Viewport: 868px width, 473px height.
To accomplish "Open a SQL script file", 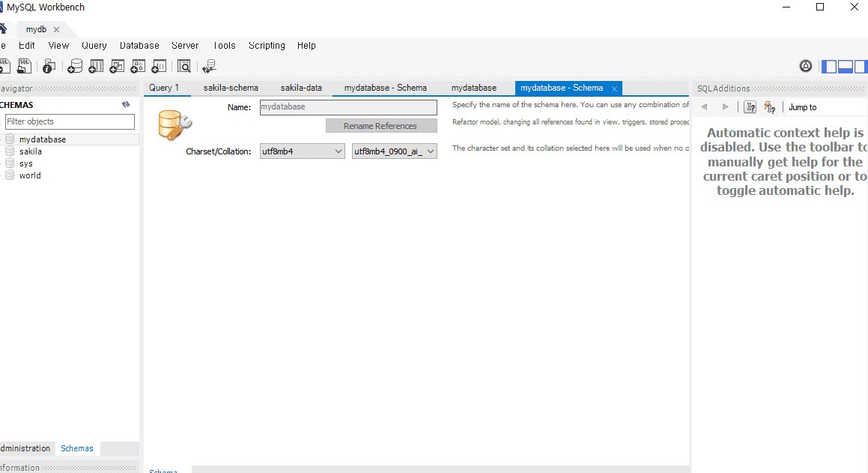I will 24,67.
